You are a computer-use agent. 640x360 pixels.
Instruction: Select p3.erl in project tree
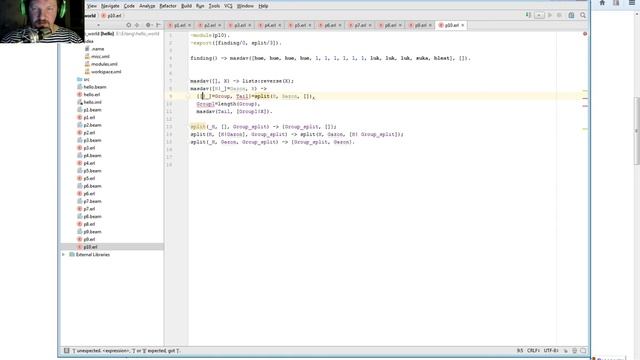[x=89, y=148]
